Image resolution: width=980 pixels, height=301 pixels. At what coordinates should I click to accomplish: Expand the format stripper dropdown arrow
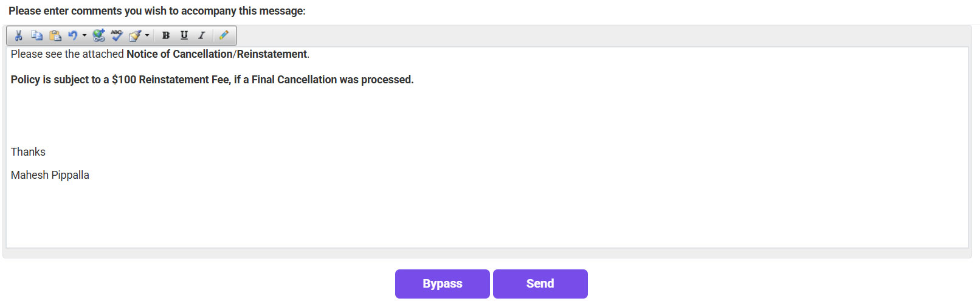pos(147,35)
